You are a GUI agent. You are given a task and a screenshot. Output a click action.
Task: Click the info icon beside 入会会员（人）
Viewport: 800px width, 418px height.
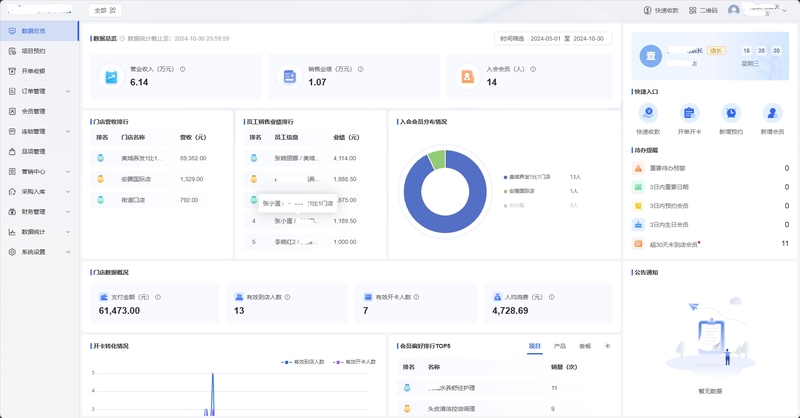533,69
